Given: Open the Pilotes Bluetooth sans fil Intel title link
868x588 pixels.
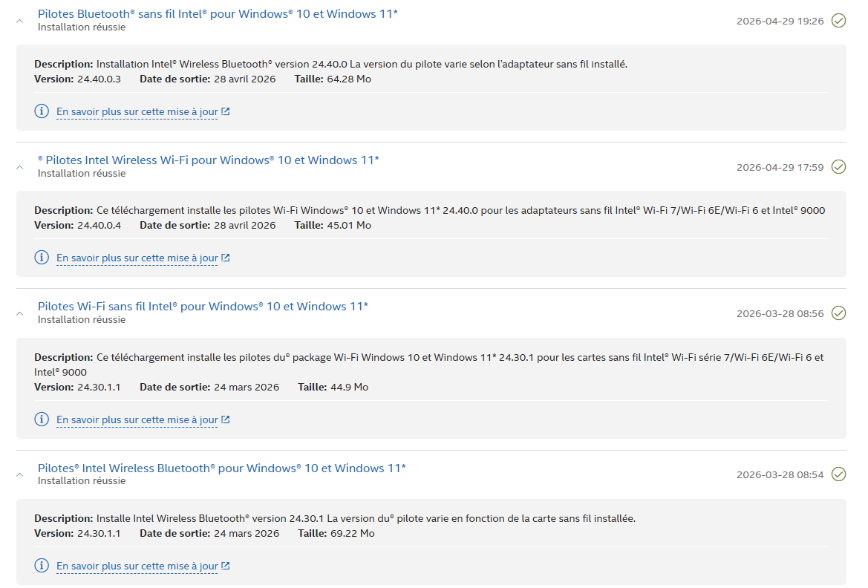Looking at the screenshot, I should 218,14.
